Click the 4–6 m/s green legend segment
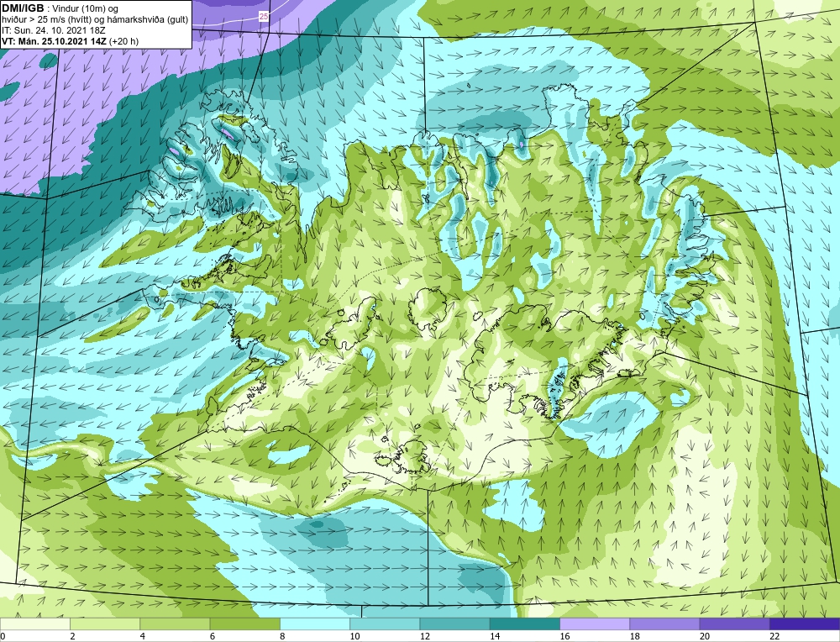840x642 pixels. [176, 624]
